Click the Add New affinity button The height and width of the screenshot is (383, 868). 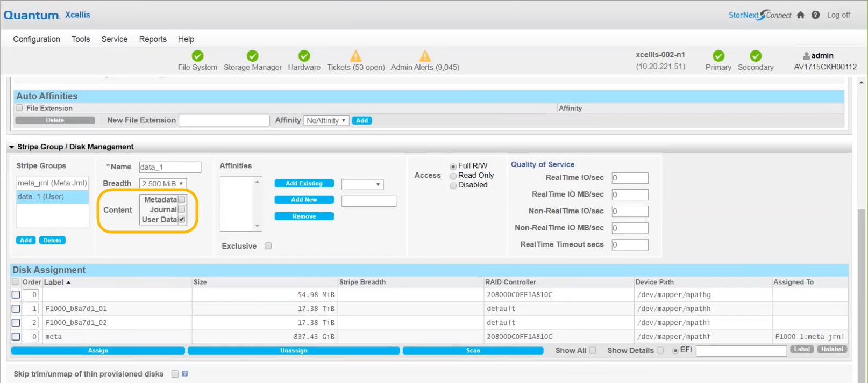(304, 200)
